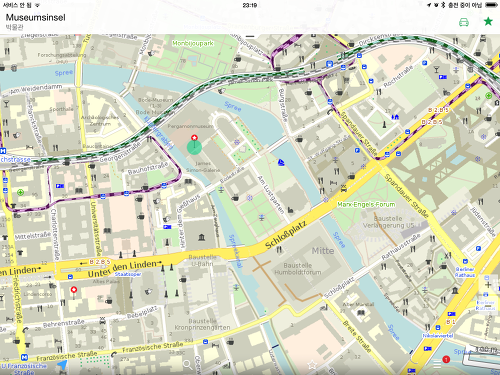Tap the car route icon in header
The image size is (500, 375).
pos(464,22)
